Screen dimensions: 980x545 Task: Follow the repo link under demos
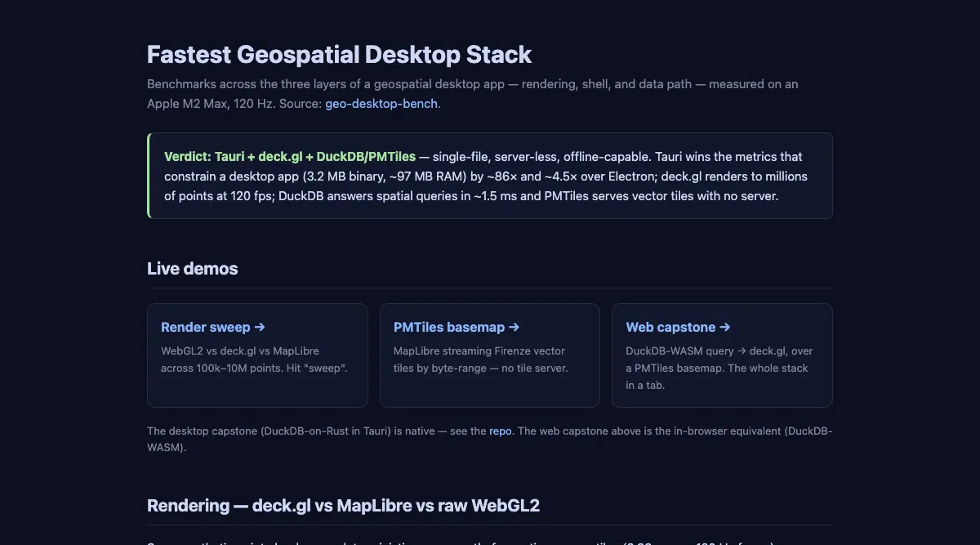[x=500, y=431]
